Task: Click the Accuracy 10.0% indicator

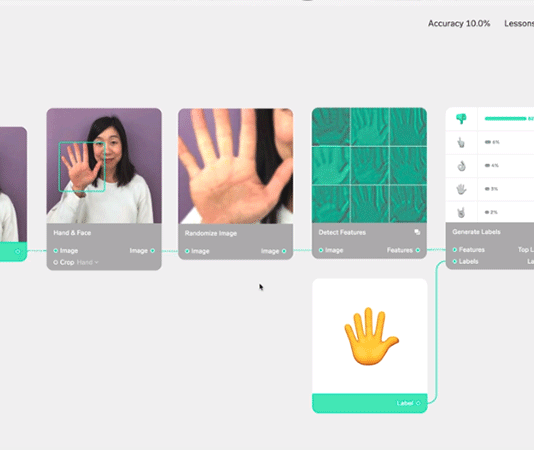Action: tap(459, 24)
